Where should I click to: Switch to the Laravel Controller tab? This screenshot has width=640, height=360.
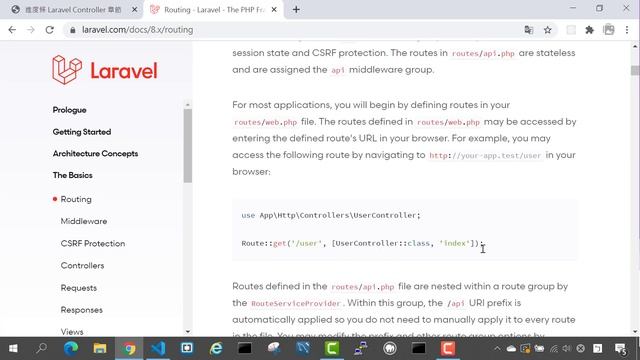73,9
